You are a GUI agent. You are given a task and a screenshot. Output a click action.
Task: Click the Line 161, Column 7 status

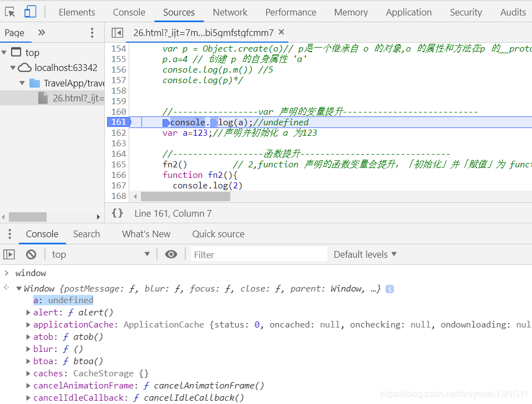pos(173,213)
